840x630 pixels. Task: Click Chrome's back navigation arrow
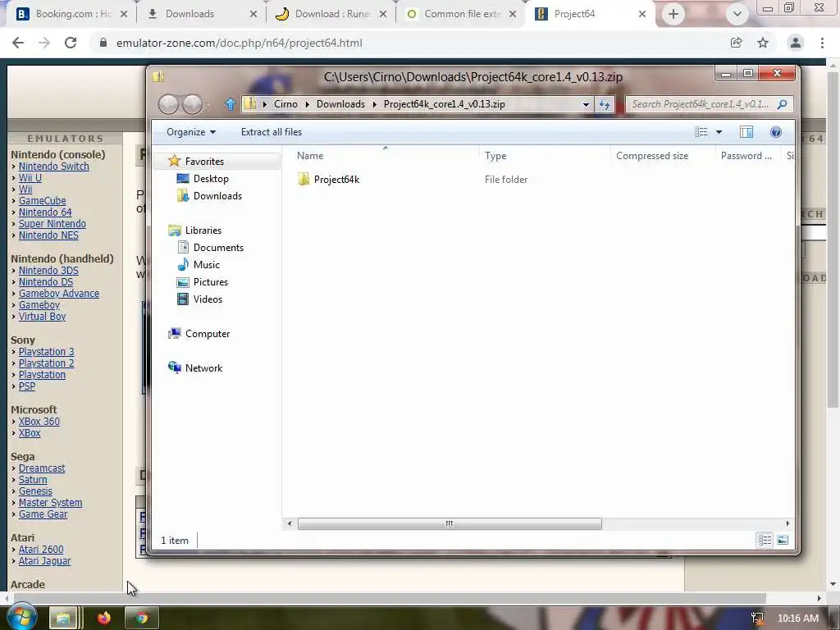tap(18, 43)
